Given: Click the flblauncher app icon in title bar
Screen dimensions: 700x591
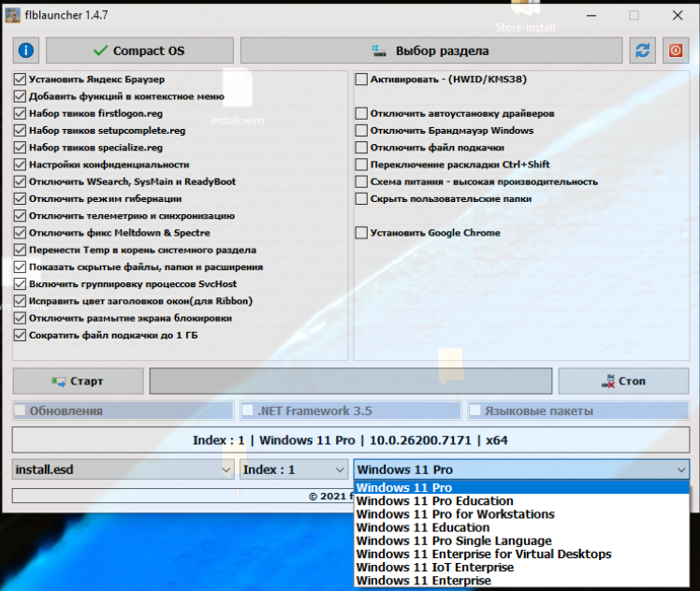Looking at the screenshot, I should tap(12, 15).
